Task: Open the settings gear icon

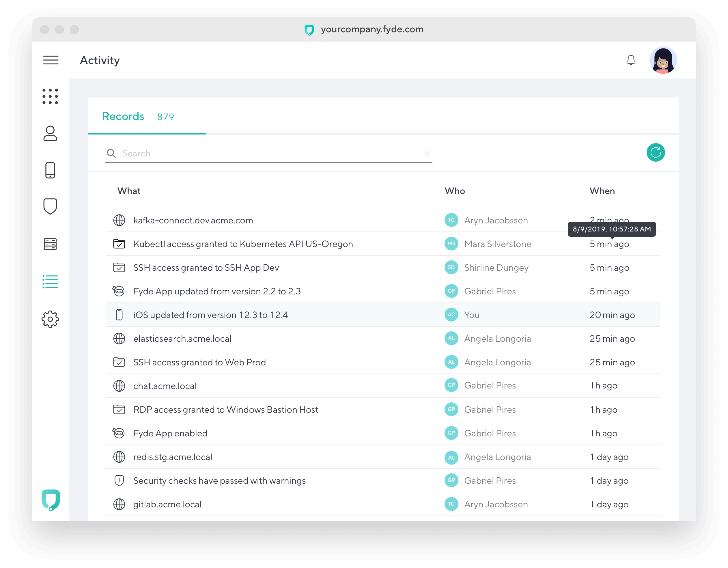Action: point(51,319)
